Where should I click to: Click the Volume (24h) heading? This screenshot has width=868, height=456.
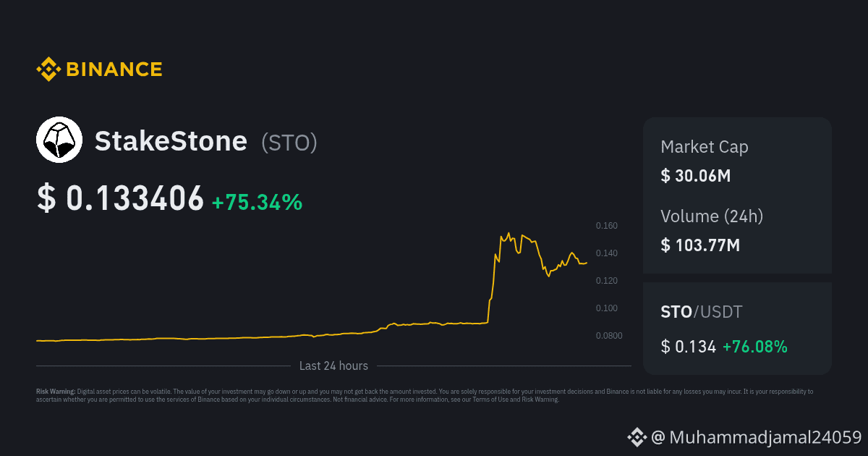712,216
